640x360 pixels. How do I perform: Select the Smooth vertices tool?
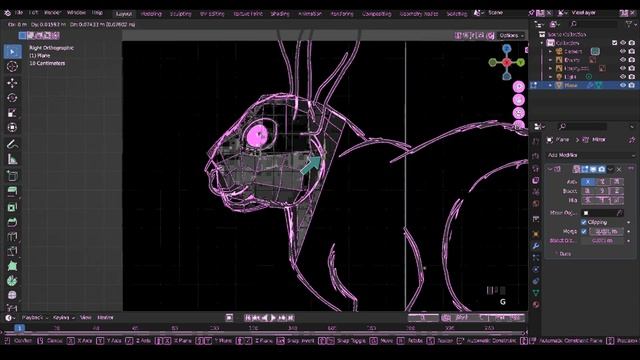tap(12, 295)
